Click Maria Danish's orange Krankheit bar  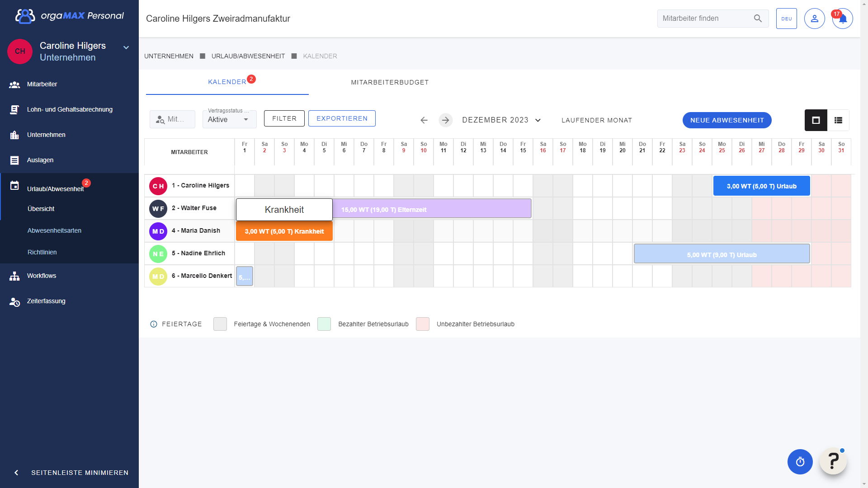click(x=284, y=231)
